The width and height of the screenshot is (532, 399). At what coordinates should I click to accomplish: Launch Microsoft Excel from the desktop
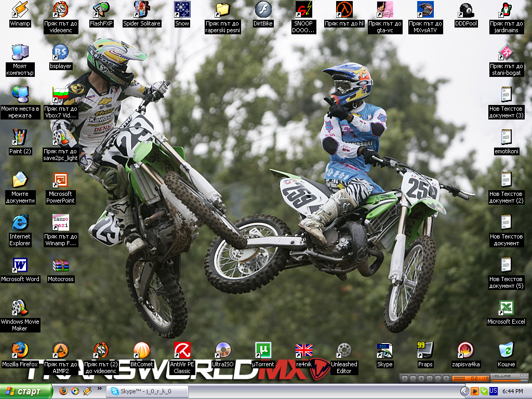(x=506, y=309)
